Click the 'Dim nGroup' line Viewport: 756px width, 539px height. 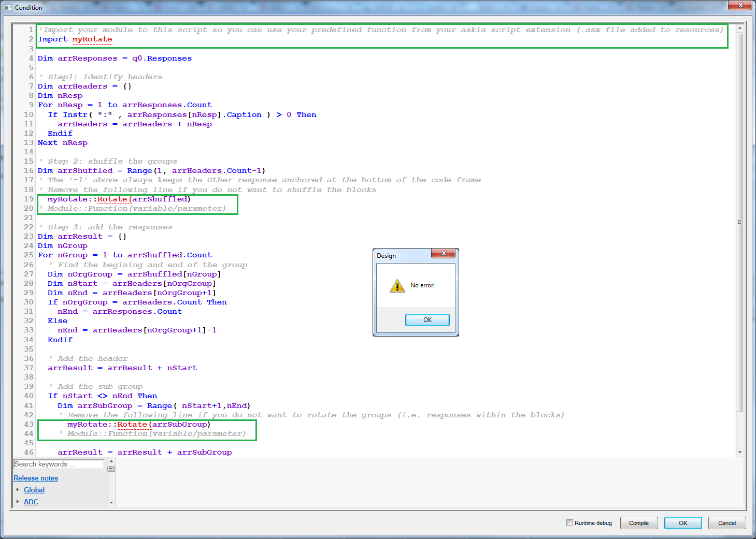click(x=63, y=246)
